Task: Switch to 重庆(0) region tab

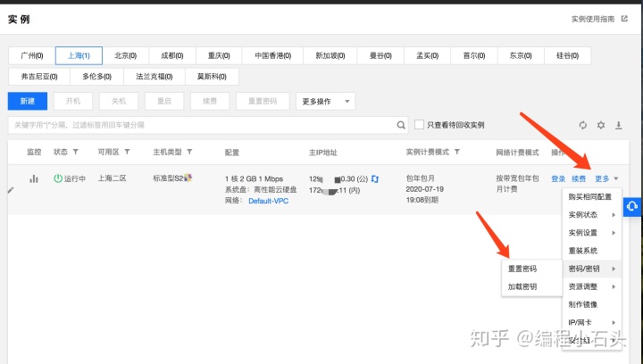Action: pos(219,55)
